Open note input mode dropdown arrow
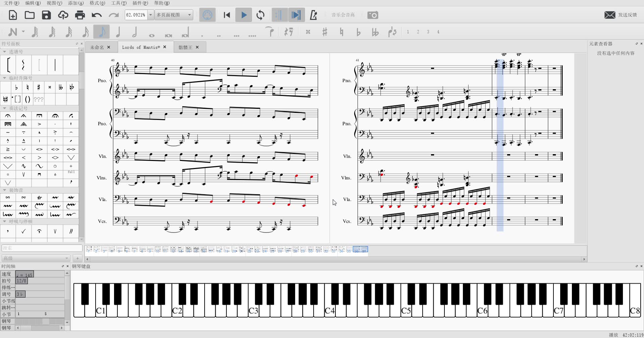 click(23, 32)
